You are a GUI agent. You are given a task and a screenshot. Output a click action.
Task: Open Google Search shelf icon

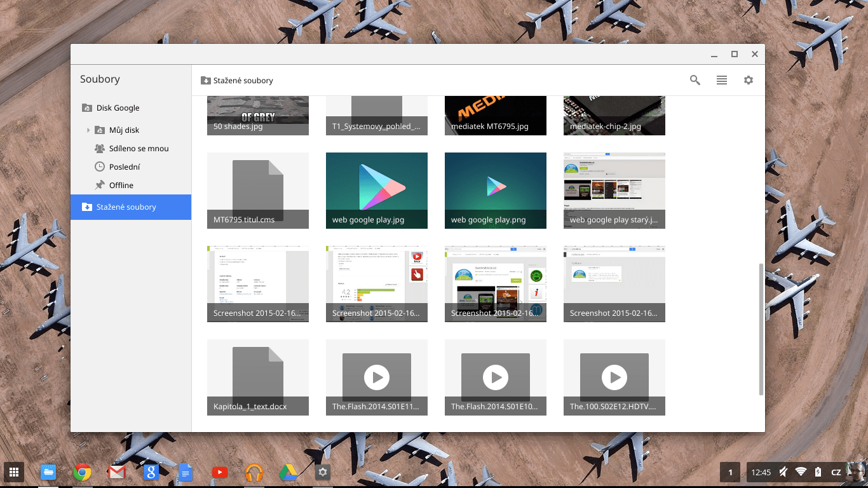[151, 472]
